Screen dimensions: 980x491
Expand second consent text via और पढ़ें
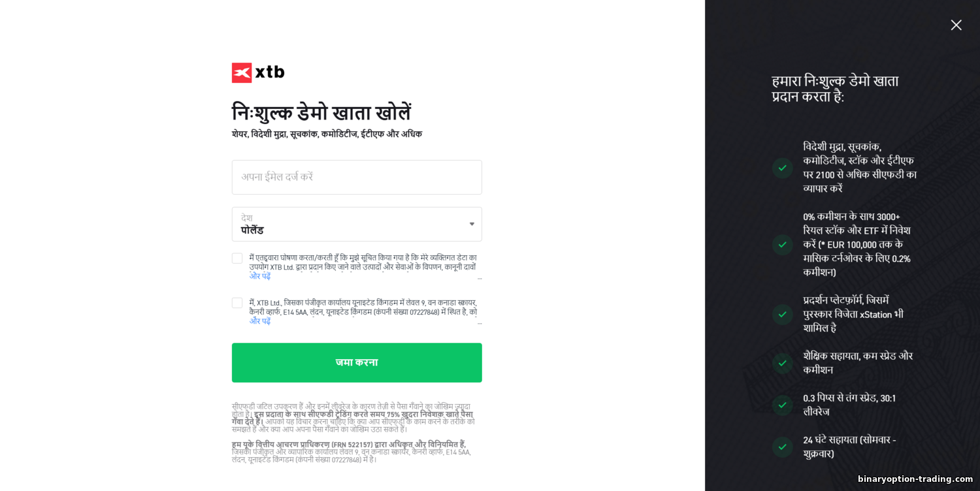tap(259, 321)
